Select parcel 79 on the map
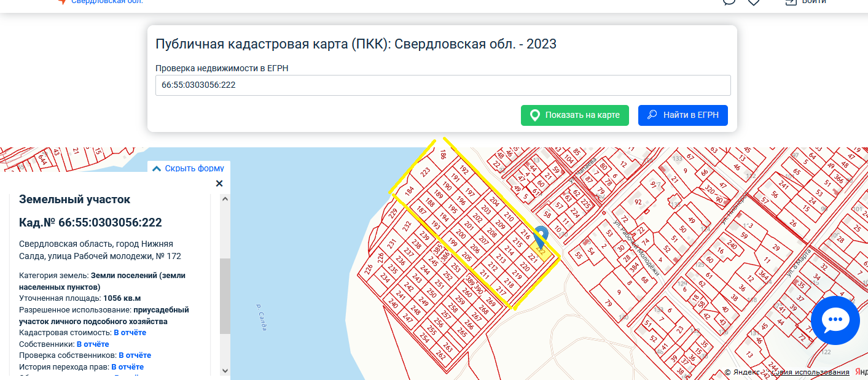The width and height of the screenshot is (868, 380). coord(608,303)
